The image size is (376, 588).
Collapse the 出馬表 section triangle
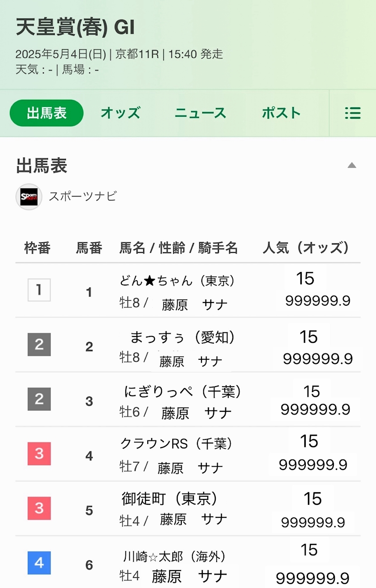point(352,166)
